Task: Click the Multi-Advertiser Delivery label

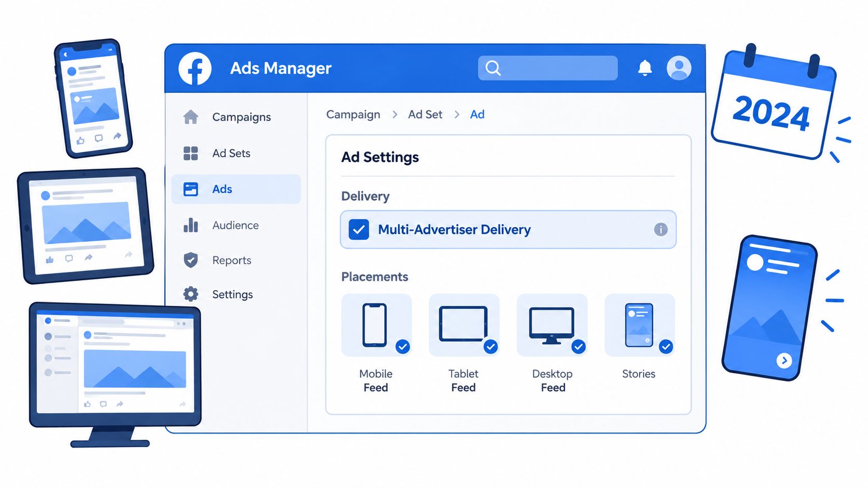Action: [x=454, y=229]
